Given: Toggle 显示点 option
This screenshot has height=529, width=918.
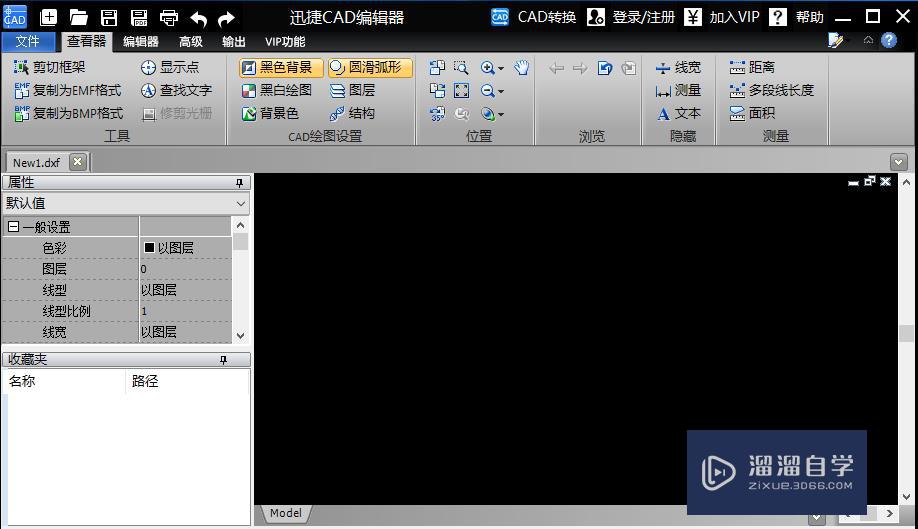Looking at the screenshot, I should [170, 67].
